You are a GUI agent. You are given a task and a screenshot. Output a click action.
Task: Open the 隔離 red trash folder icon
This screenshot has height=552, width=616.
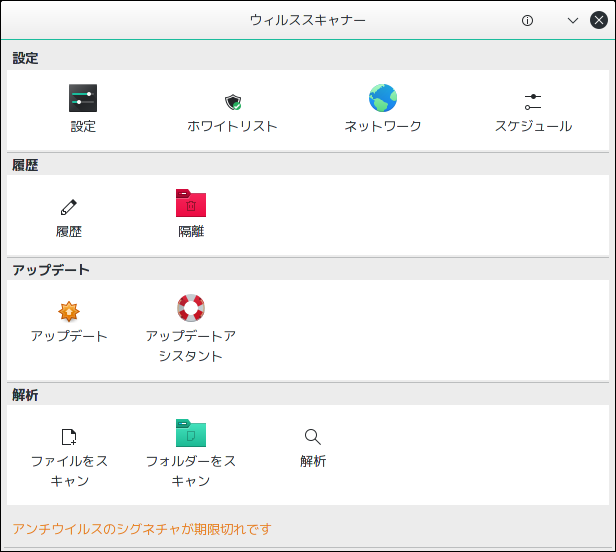pyautogui.click(x=191, y=203)
